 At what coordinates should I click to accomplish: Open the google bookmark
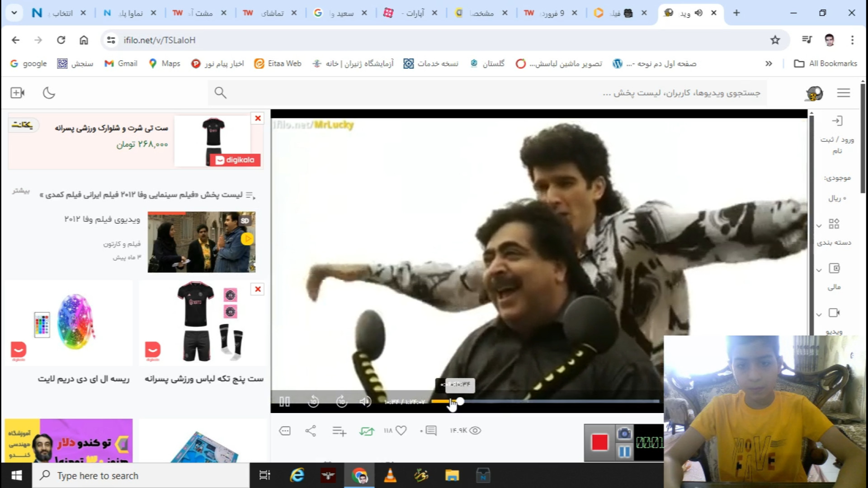[x=28, y=64]
